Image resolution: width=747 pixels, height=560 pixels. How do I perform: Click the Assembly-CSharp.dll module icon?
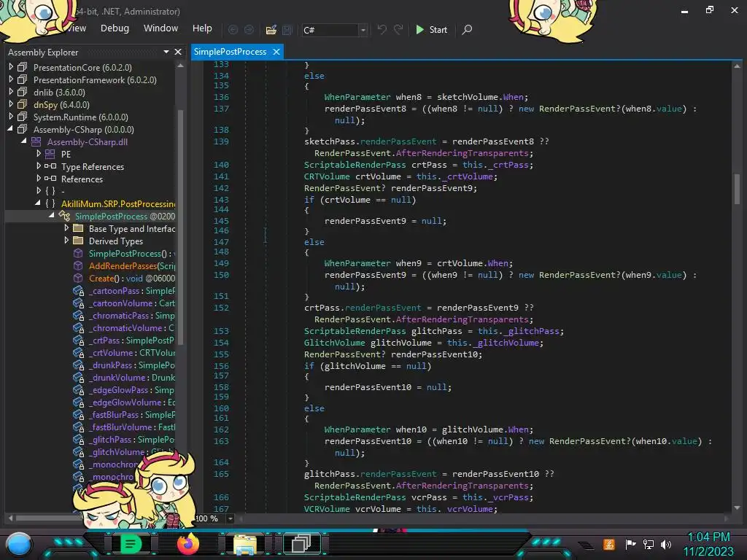pyautogui.click(x=36, y=141)
